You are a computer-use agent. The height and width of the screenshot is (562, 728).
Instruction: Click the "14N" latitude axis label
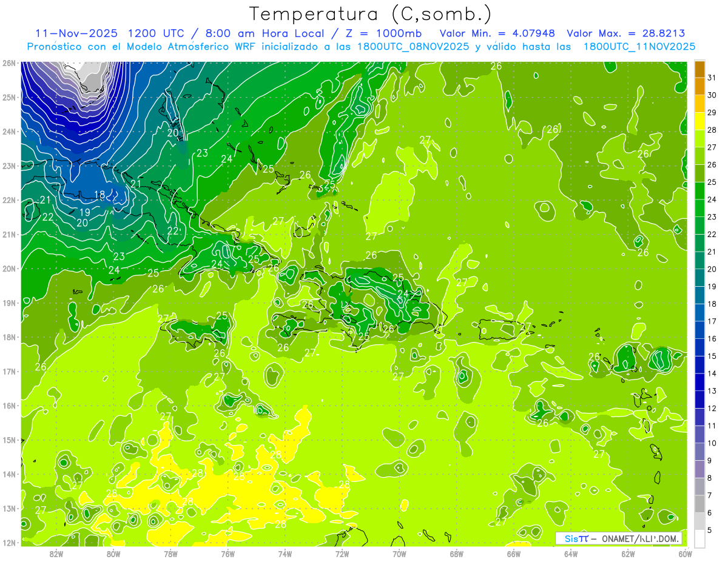pos(9,474)
